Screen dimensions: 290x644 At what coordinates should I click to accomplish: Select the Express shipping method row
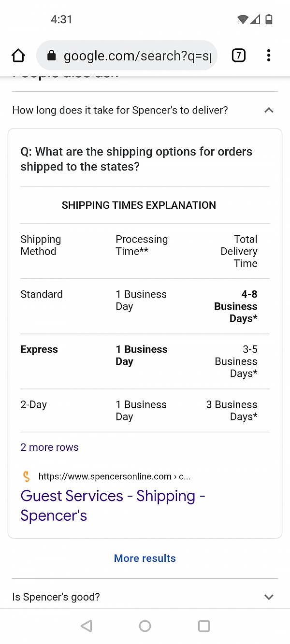tap(39, 349)
